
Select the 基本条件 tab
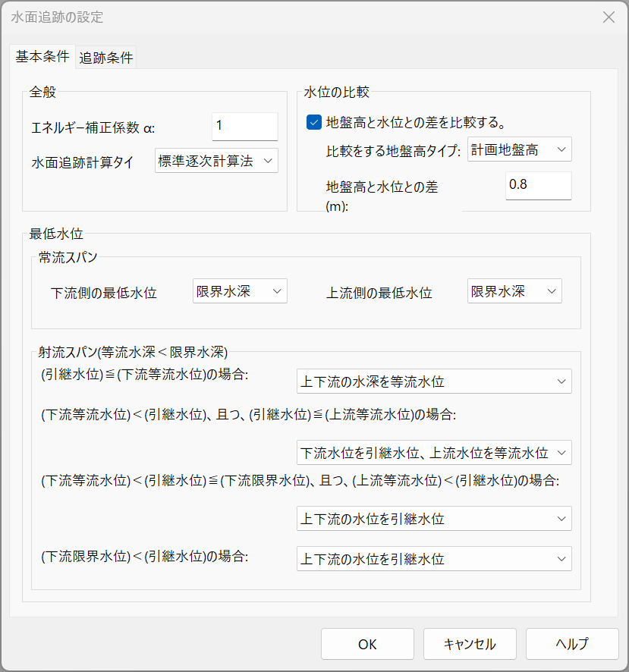(x=42, y=57)
